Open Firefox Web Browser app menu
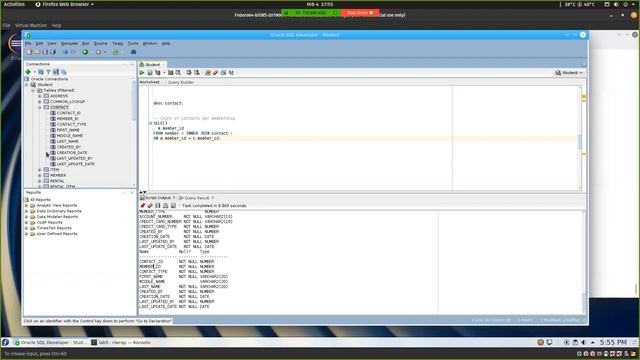Viewport: 640px width, 360px height. click(64, 4)
